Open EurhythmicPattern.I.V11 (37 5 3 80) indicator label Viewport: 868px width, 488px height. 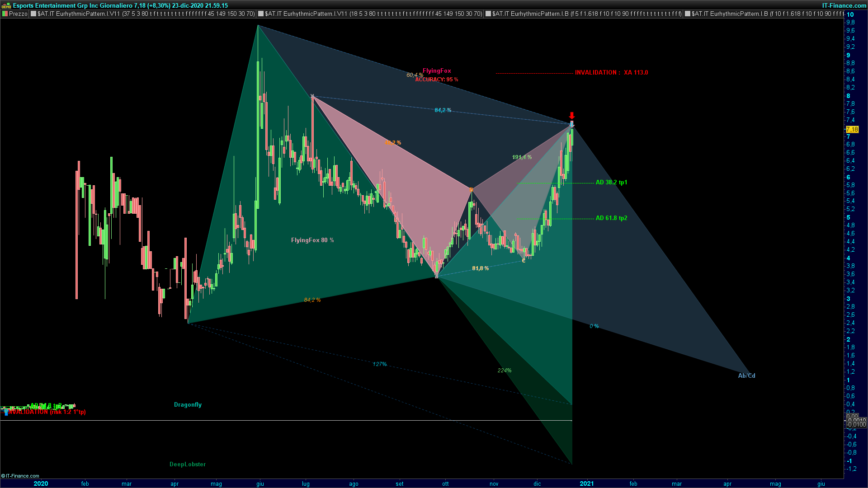click(146, 14)
